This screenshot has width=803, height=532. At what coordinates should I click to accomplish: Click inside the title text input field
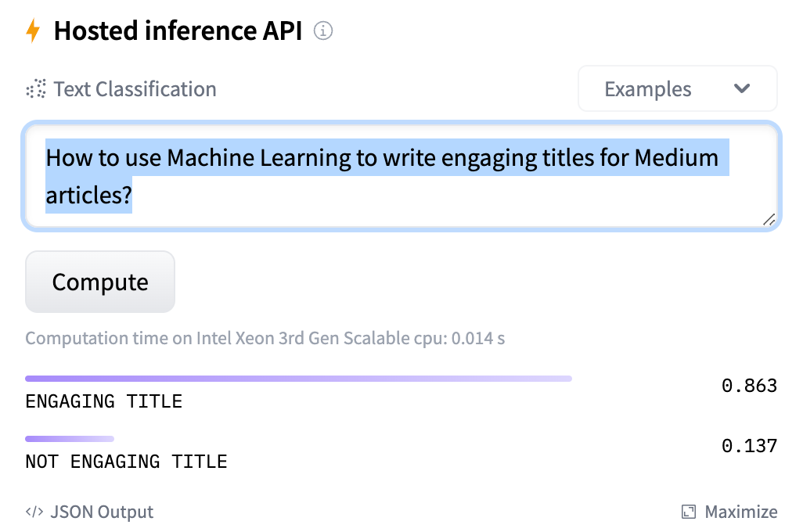401,176
